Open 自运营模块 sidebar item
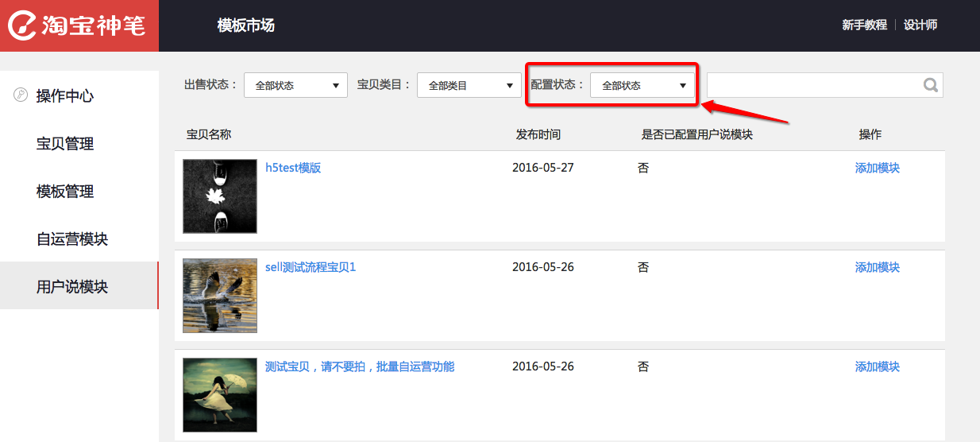The width and height of the screenshot is (980, 442). 72,239
